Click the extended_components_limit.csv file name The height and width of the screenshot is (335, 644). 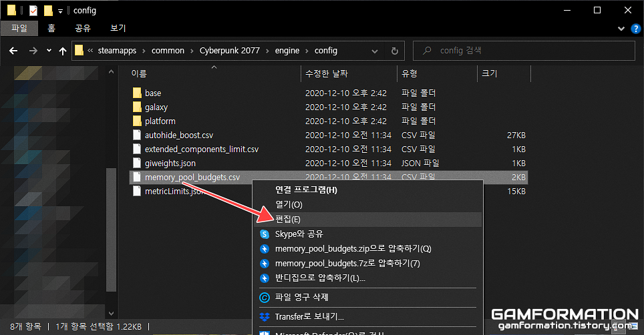tap(202, 149)
